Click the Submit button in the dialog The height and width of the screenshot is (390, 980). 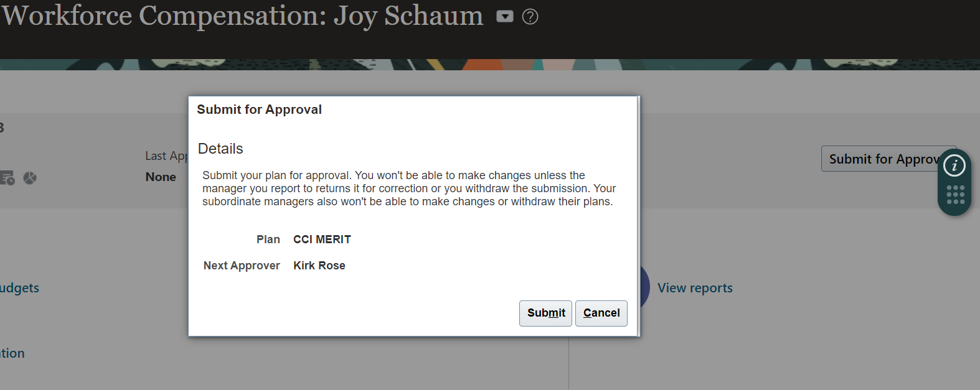[x=545, y=313]
